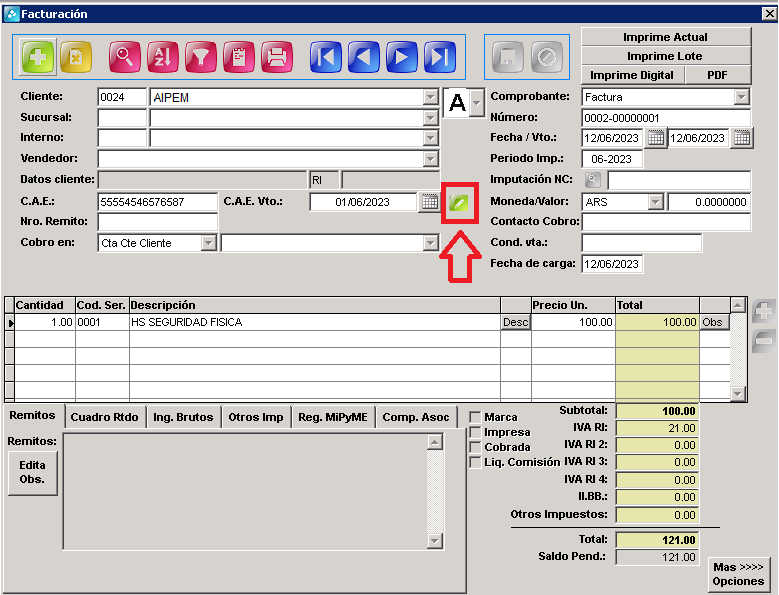Click the grey add row plus icon
779x595 pixels.
click(763, 312)
